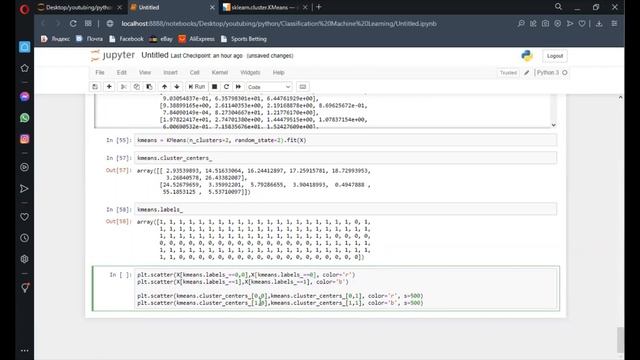Add page to bookmarks with the heart icon

click(582, 24)
